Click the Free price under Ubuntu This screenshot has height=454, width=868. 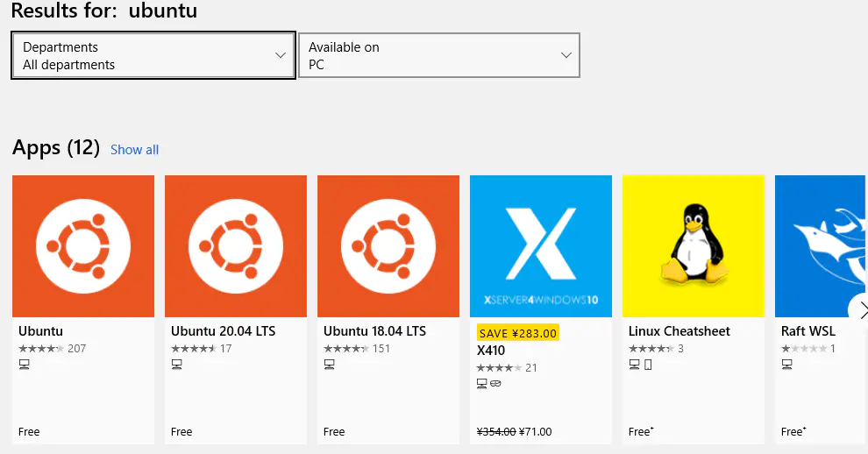coord(29,432)
